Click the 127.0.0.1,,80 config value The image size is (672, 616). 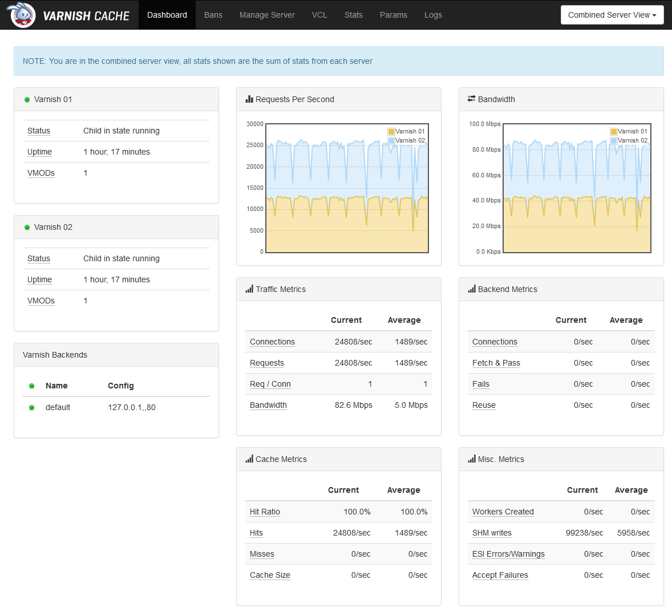coord(132,407)
